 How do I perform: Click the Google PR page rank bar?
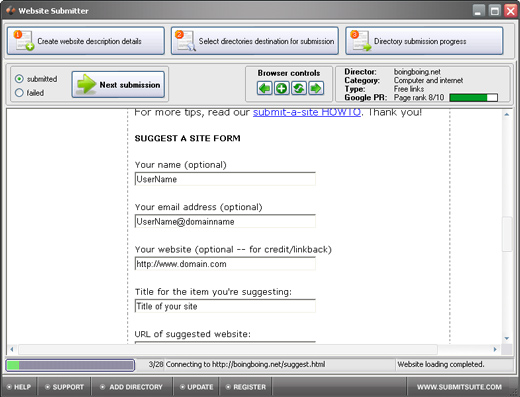(x=473, y=98)
